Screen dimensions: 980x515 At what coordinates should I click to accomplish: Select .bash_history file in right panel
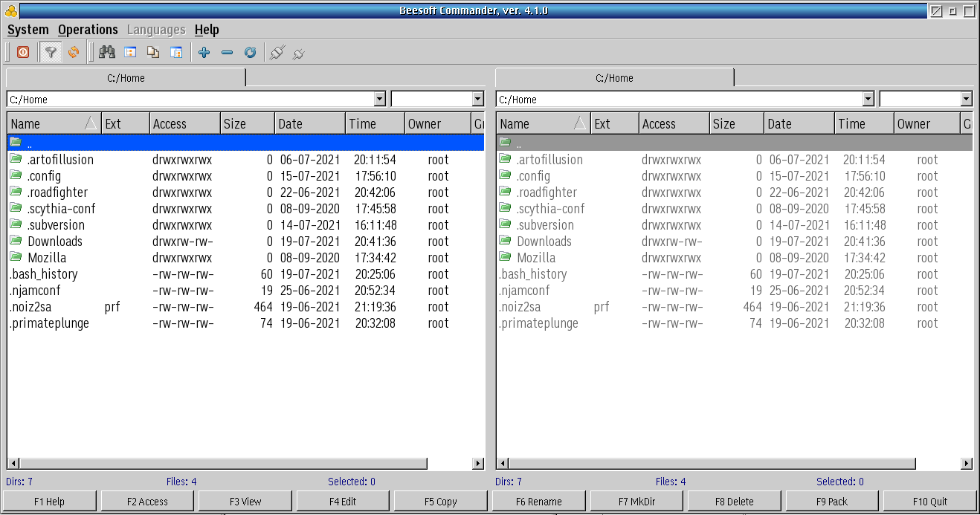pyautogui.click(x=735, y=273)
